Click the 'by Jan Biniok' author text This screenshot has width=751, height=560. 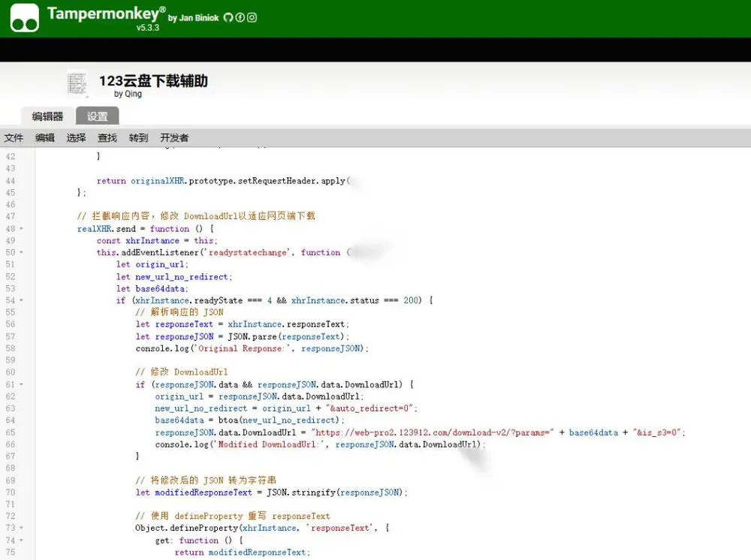click(193, 18)
